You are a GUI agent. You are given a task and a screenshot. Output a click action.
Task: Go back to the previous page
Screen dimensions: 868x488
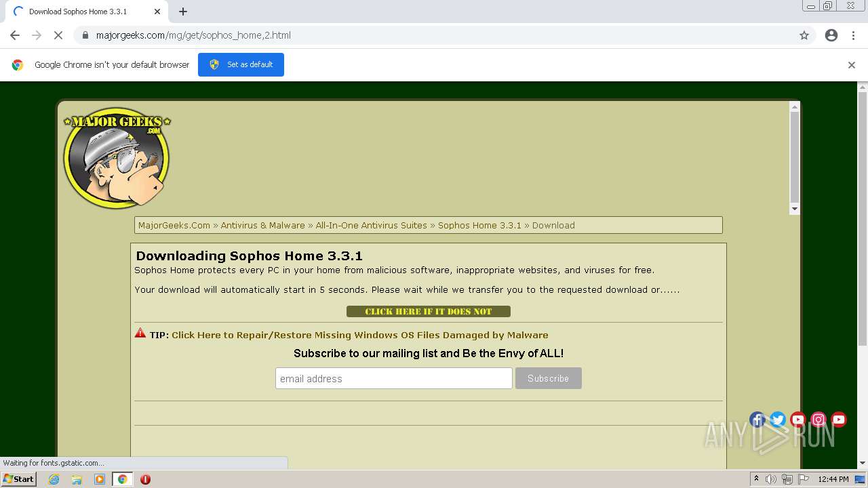15,35
